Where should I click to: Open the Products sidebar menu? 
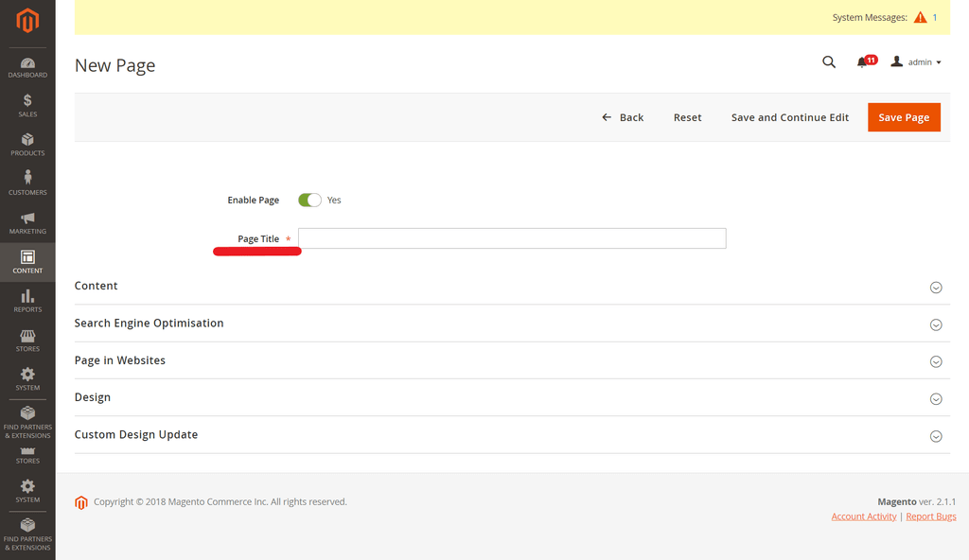(x=27, y=145)
